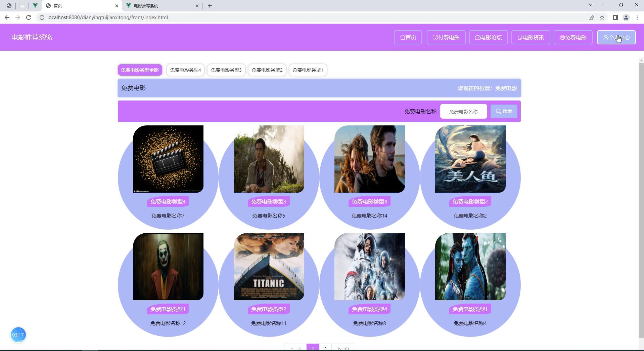
Task: Click the 免费电影名称7 title text
Action: point(168,216)
